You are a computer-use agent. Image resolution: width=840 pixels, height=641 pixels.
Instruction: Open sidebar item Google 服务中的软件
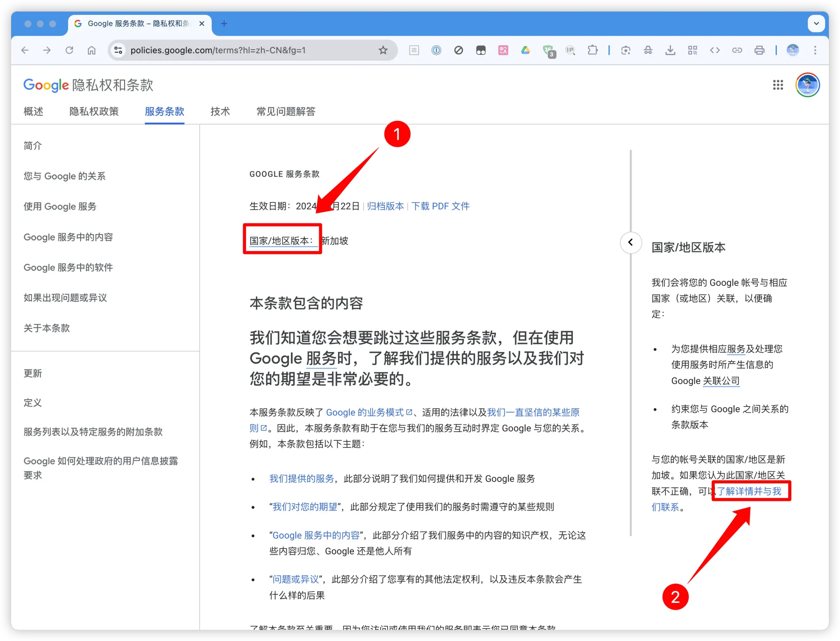point(68,267)
